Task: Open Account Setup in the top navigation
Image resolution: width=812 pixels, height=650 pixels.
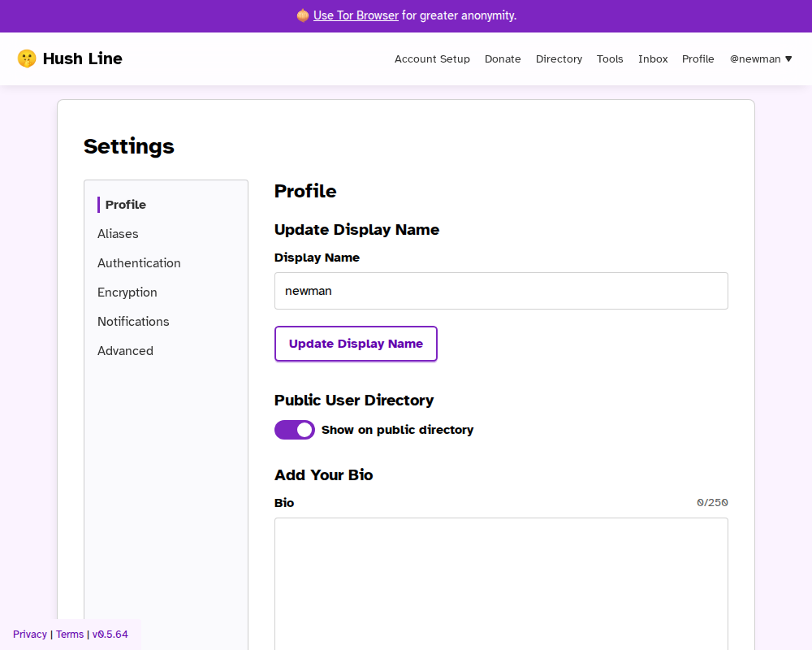Action: pyautogui.click(x=432, y=59)
